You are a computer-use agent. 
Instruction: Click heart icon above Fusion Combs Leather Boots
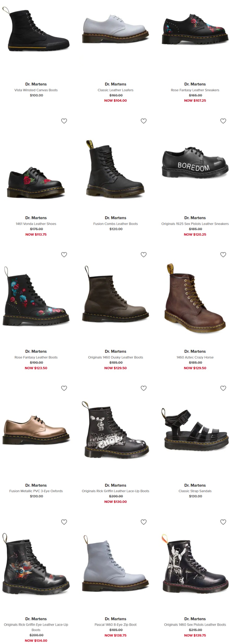tap(143, 121)
